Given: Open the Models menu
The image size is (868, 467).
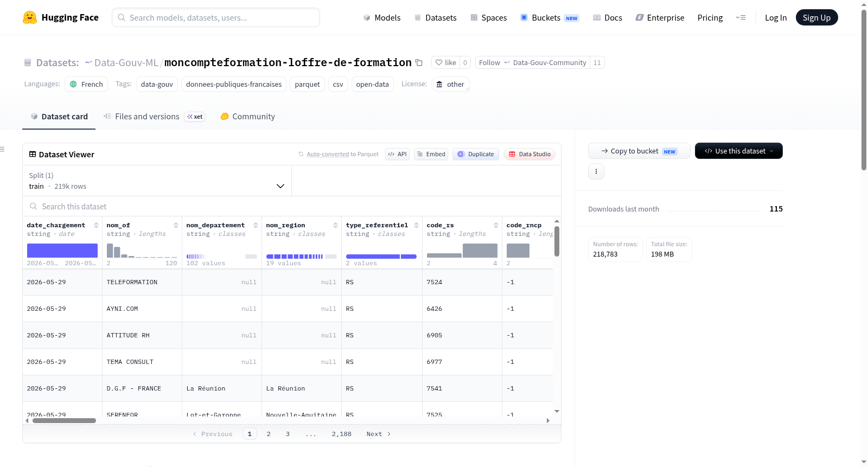Looking at the screenshot, I should click(382, 18).
